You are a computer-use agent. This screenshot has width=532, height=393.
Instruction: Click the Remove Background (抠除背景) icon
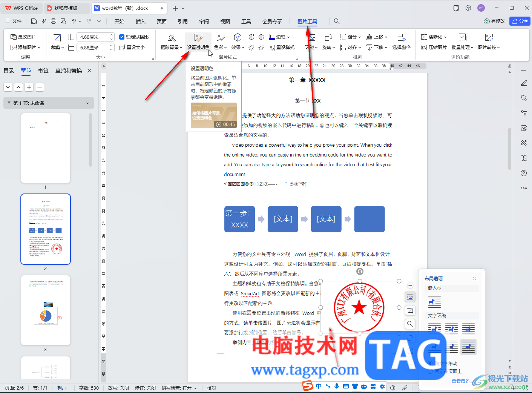[x=172, y=37]
